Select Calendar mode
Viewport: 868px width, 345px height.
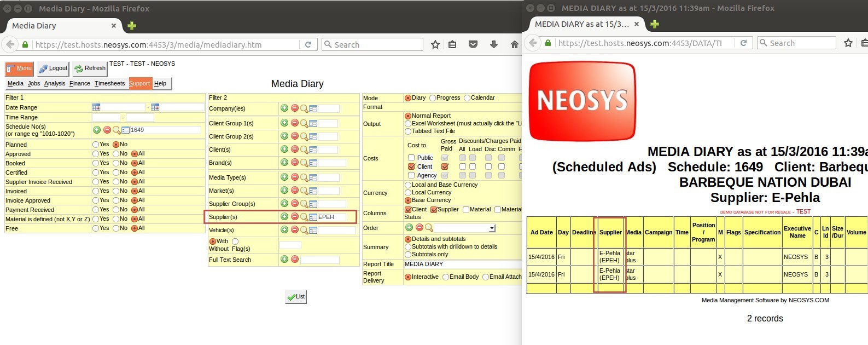467,98
